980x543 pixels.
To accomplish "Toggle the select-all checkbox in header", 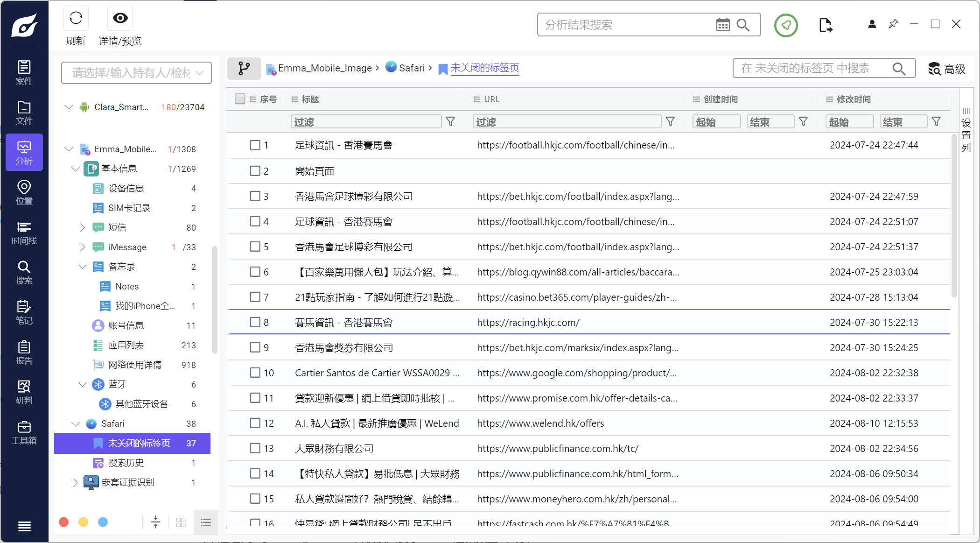I will pyautogui.click(x=240, y=99).
